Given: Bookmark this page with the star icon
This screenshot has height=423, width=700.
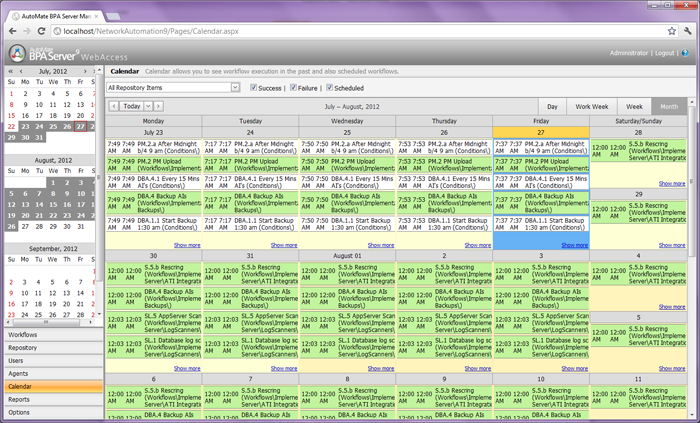Looking at the screenshot, I should click(671, 31).
